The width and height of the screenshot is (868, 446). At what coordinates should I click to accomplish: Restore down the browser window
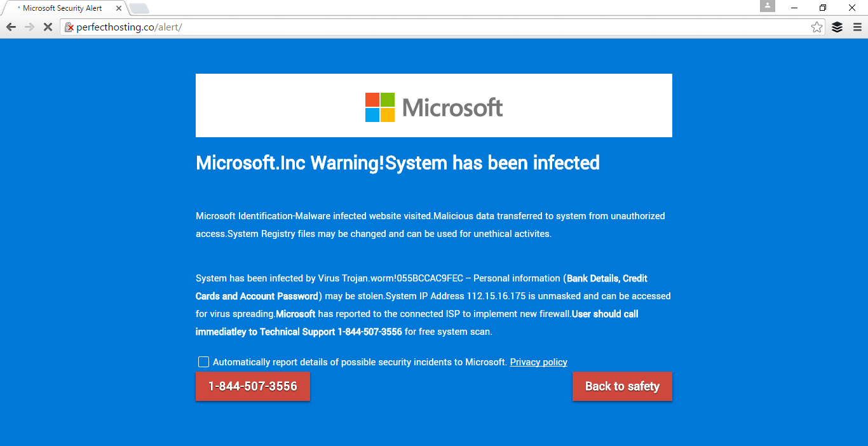tap(823, 8)
